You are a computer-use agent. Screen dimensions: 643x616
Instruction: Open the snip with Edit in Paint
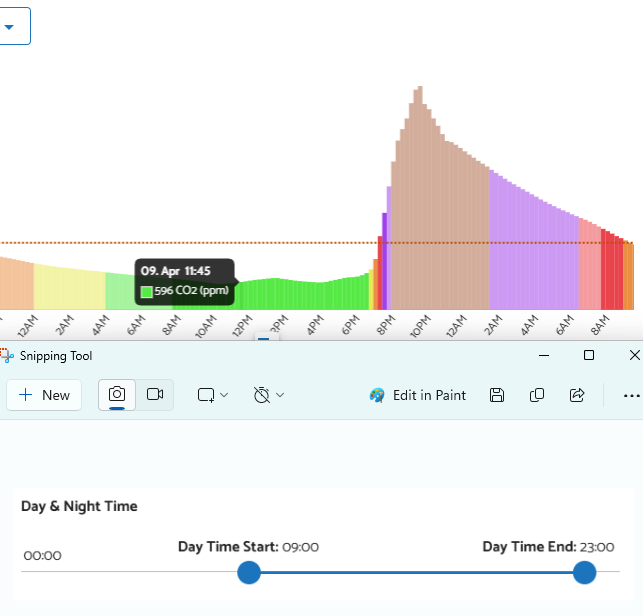click(x=418, y=395)
